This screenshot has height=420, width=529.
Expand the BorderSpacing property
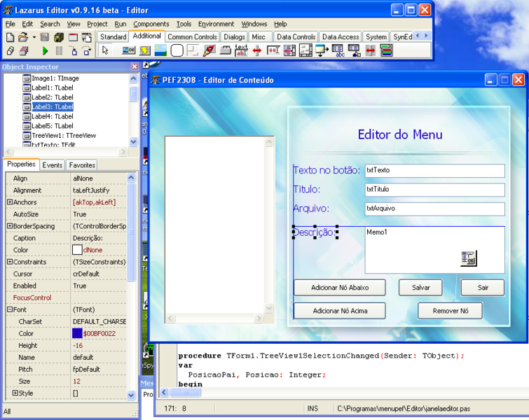click(x=10, y=226)
